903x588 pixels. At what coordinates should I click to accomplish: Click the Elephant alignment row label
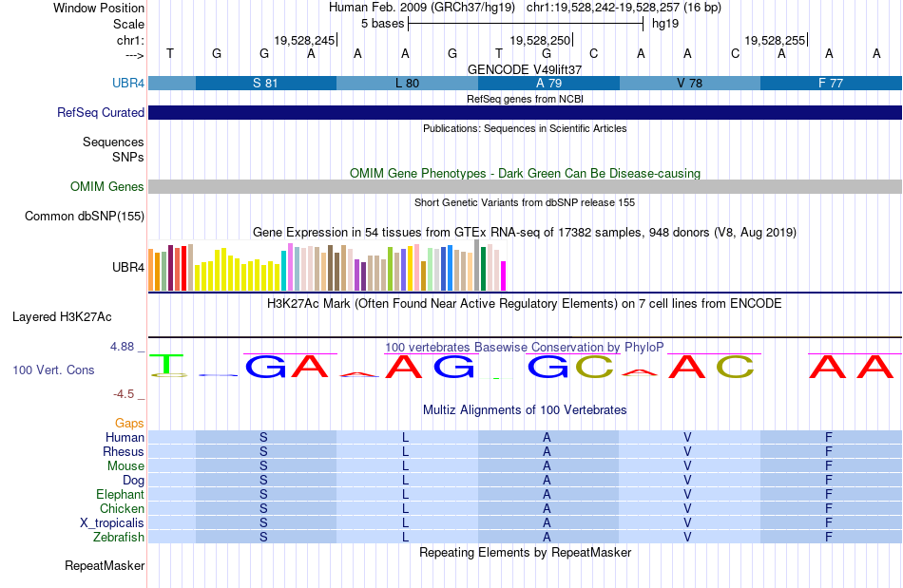120,494
